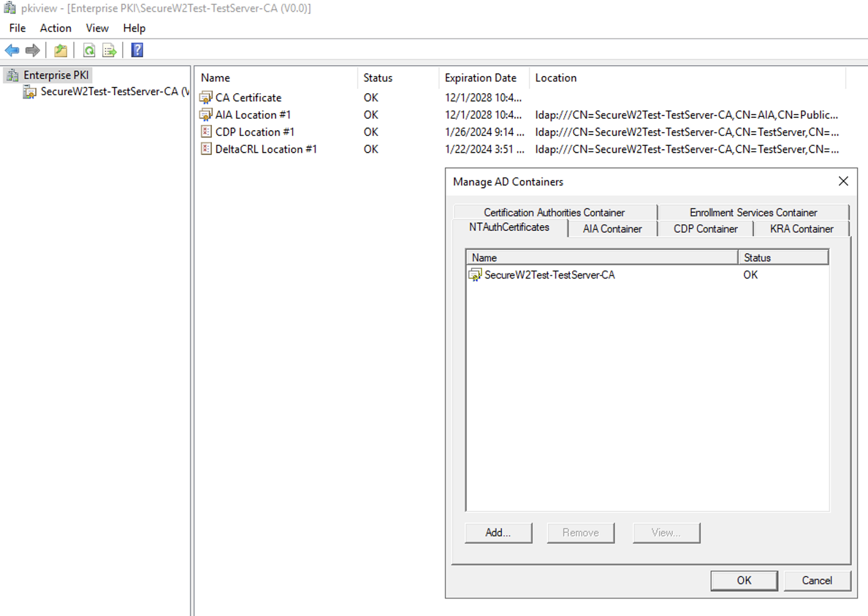Click dialog list Status column header
This screenshot has height=616, width=868.
point(783,258)
